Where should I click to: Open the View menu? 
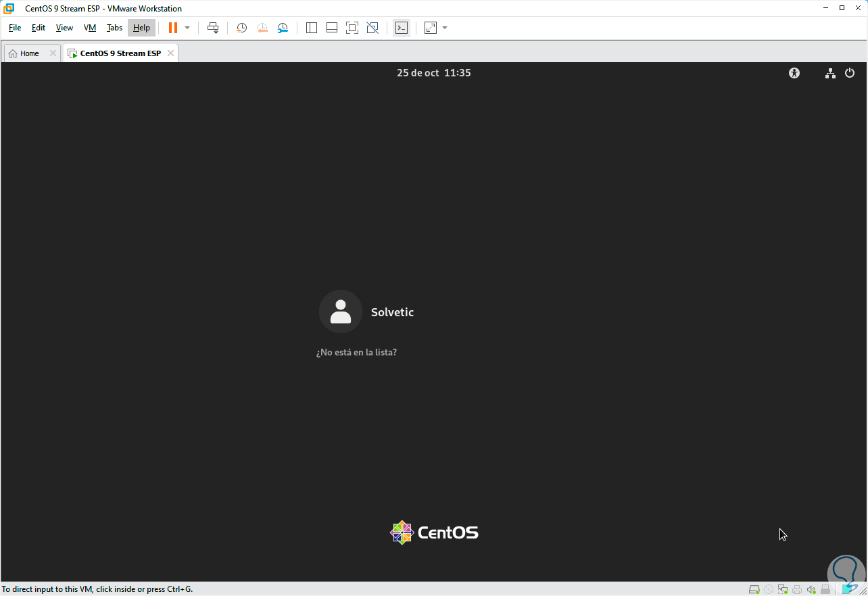coord(64,28)
